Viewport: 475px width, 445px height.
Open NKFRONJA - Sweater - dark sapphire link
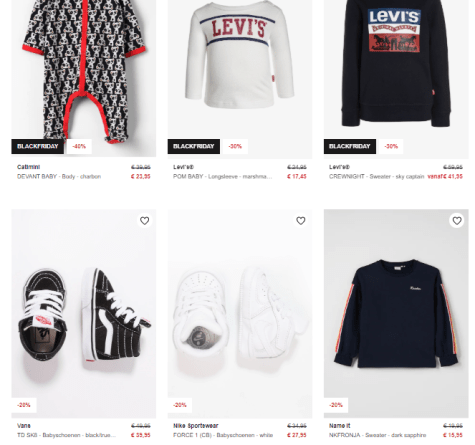click(377, 435)
